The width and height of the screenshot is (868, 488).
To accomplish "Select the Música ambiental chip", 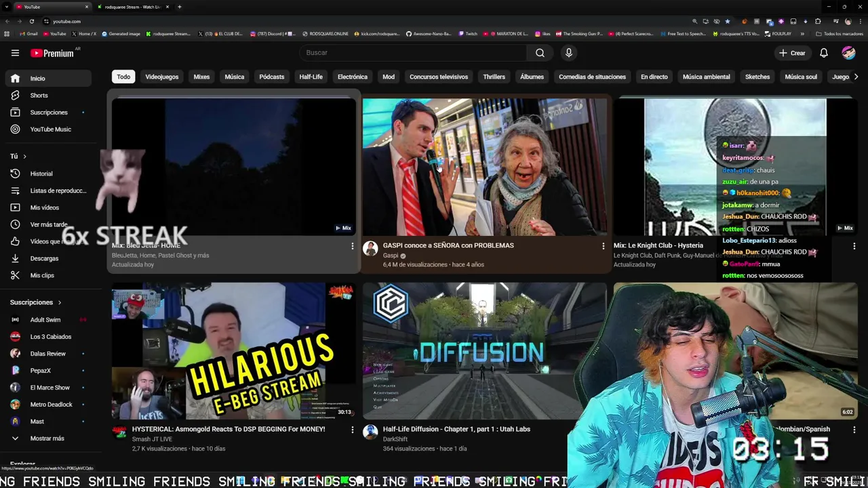I will pyautogui.click(x=707, y=77).
